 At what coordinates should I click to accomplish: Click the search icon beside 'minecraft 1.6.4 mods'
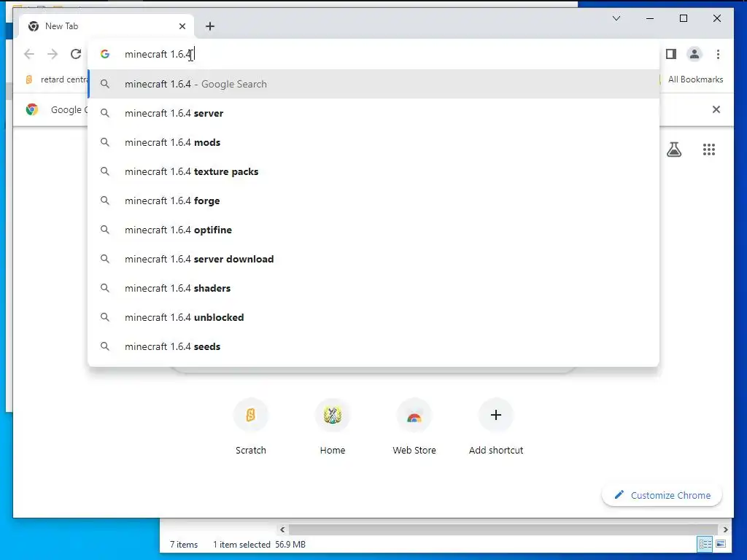(x=105, y=142)
